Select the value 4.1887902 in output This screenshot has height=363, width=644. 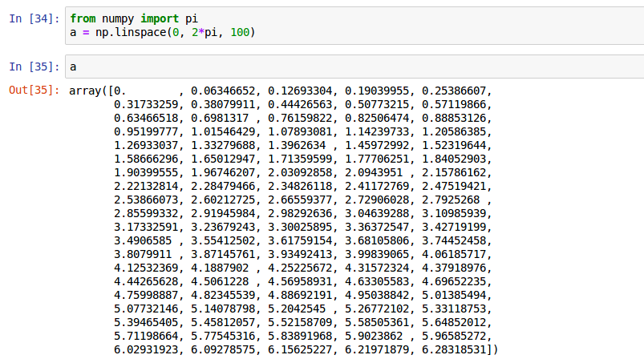coord(220,268)
